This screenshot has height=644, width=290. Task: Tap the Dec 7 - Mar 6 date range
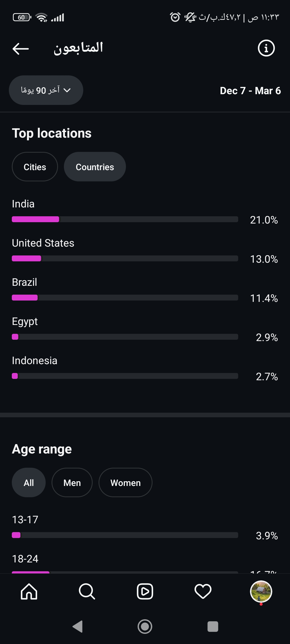pyautogui.click(x=250, y=91)
